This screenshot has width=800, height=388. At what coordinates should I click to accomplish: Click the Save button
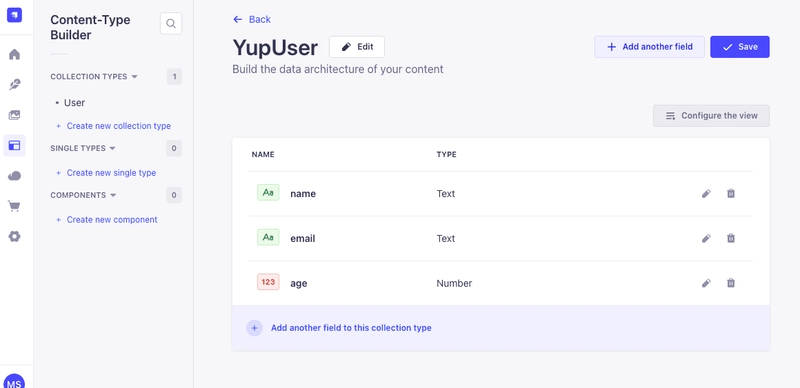(740, 46)
